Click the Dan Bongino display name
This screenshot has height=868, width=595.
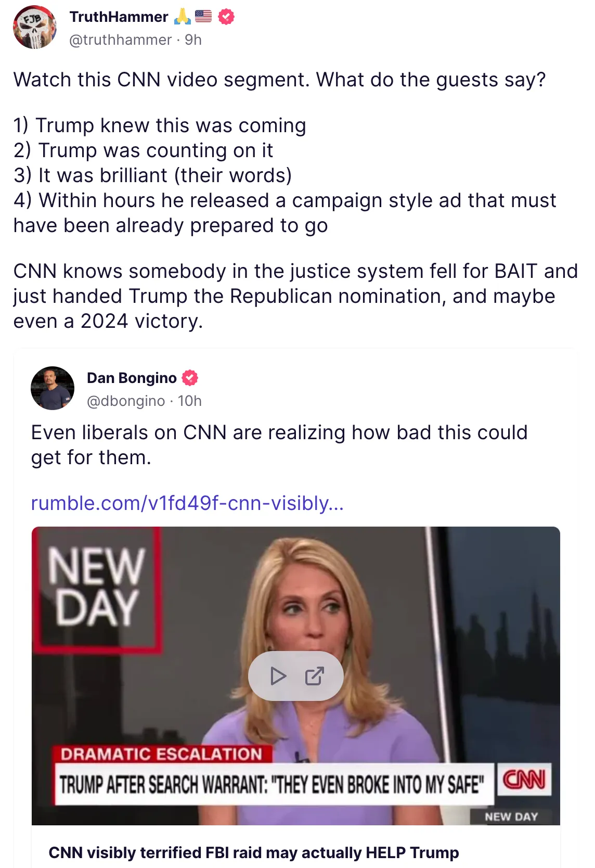tap(132, 378)
